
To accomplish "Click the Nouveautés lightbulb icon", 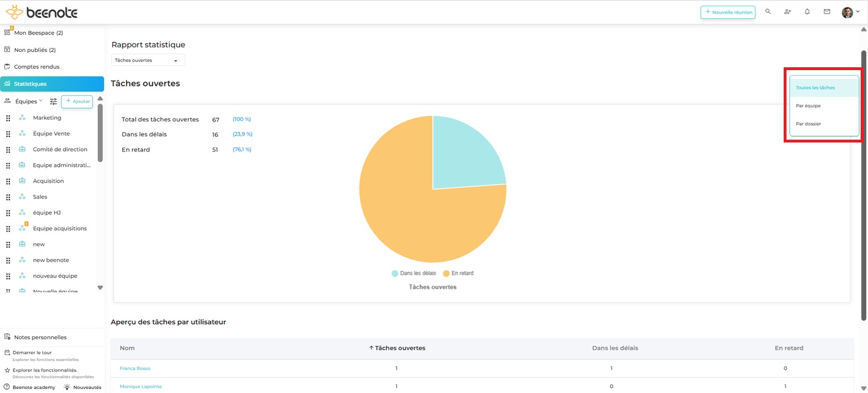I will pyautogui.click(x=67, y=387).
